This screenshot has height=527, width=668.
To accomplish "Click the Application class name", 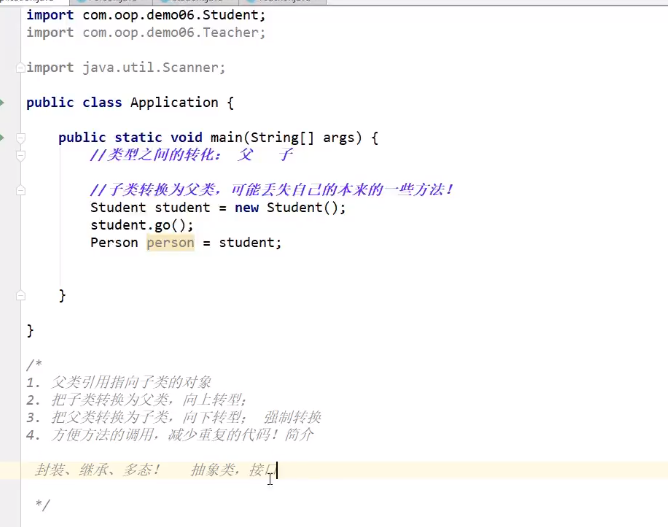I will (174, 103).
